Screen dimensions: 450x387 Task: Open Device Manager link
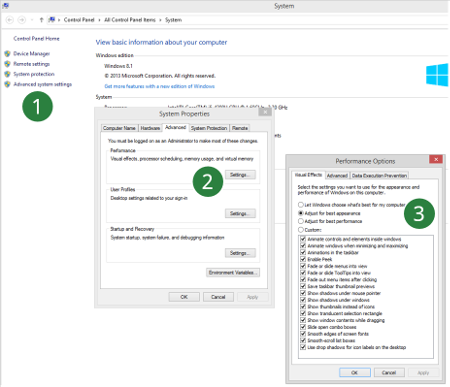tap(32, 53)
